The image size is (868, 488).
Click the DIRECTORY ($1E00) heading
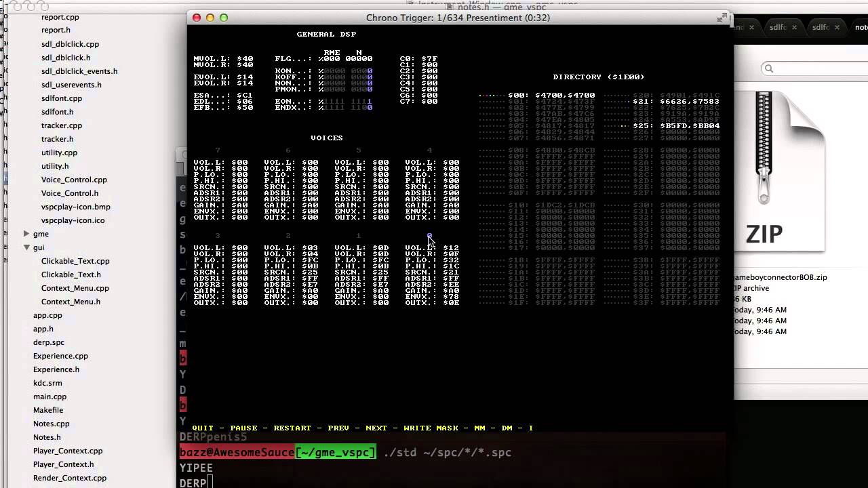point(599,77)
